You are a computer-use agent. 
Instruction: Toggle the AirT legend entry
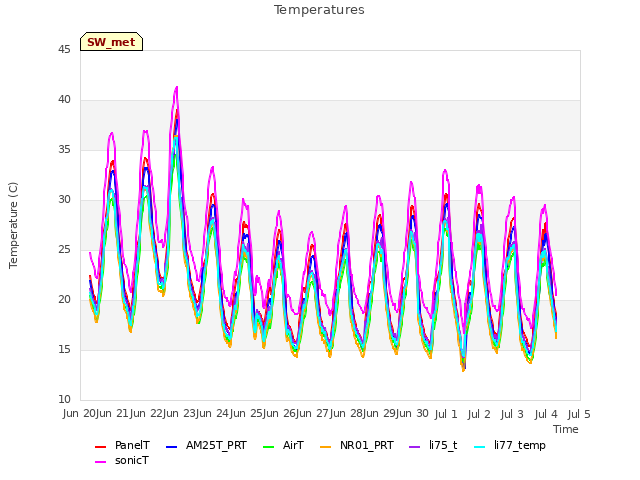(283, 445)
